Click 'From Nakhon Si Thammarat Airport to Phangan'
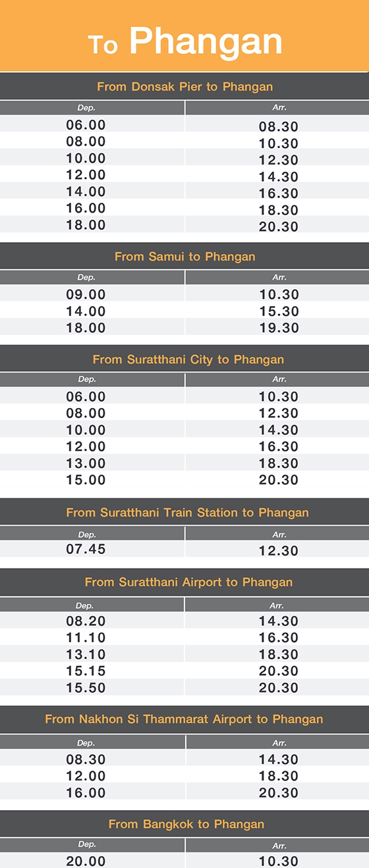 pos(184,719)
